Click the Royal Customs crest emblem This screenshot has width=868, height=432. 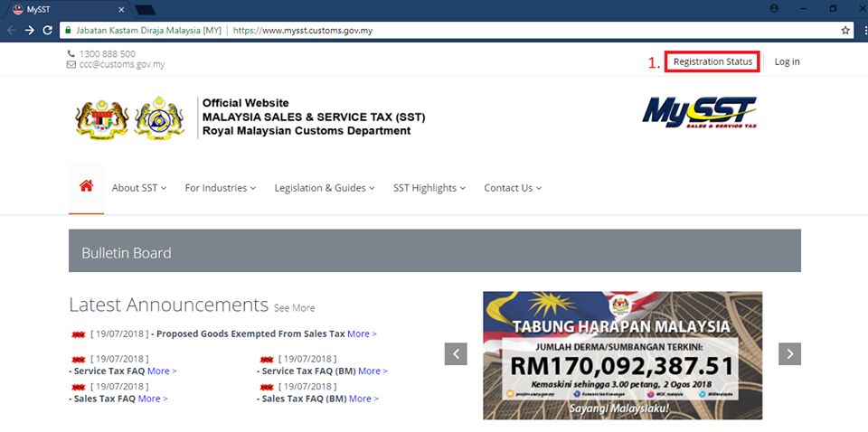pos(159,117)
